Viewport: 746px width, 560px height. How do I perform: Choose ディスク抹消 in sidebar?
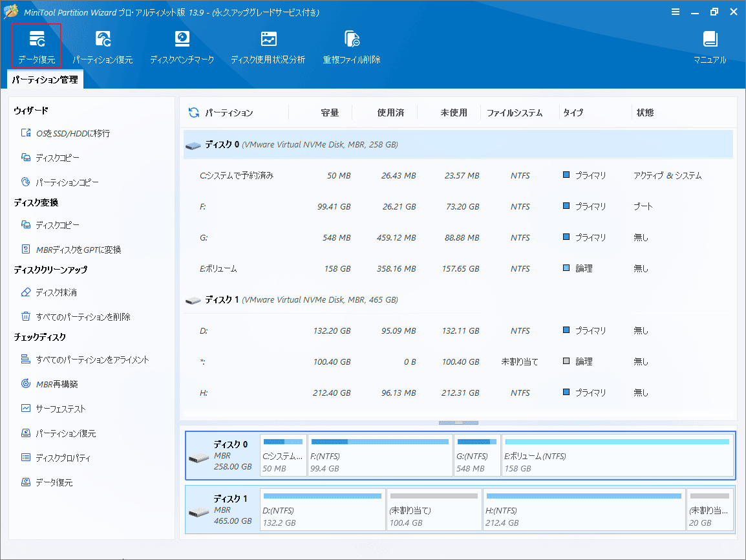click(49, 292)
